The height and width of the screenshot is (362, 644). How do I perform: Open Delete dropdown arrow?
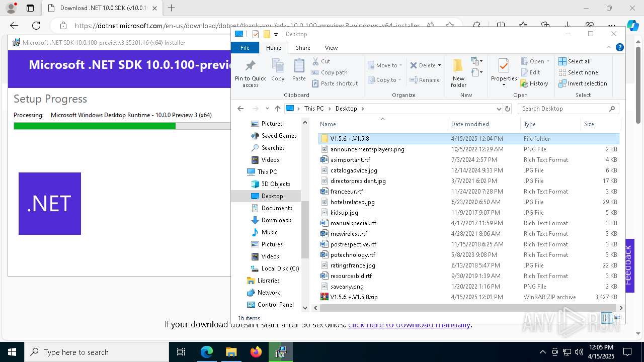(439, 65)
